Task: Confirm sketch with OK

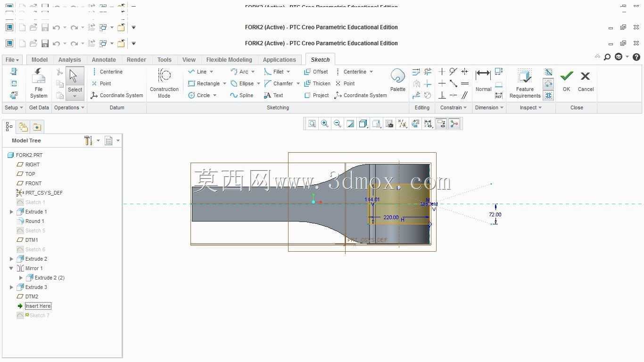Action: tap(566, 81)
